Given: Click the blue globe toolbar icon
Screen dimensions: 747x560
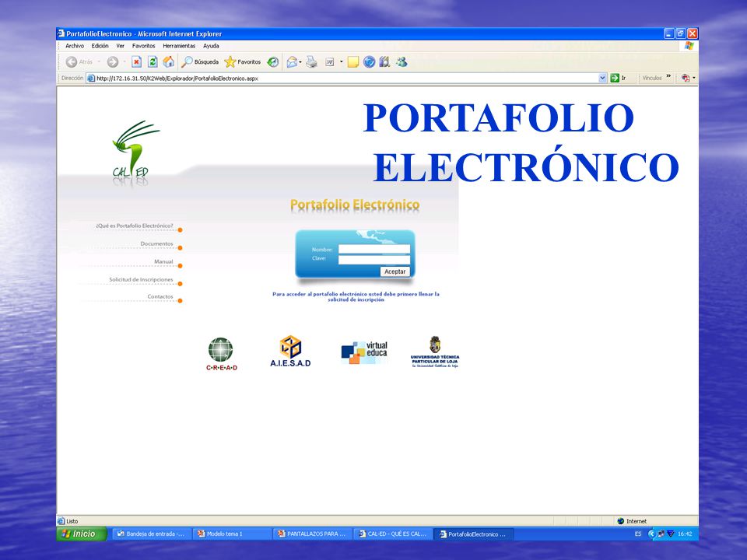Looking at the screenshot, I should pos(369,62).
